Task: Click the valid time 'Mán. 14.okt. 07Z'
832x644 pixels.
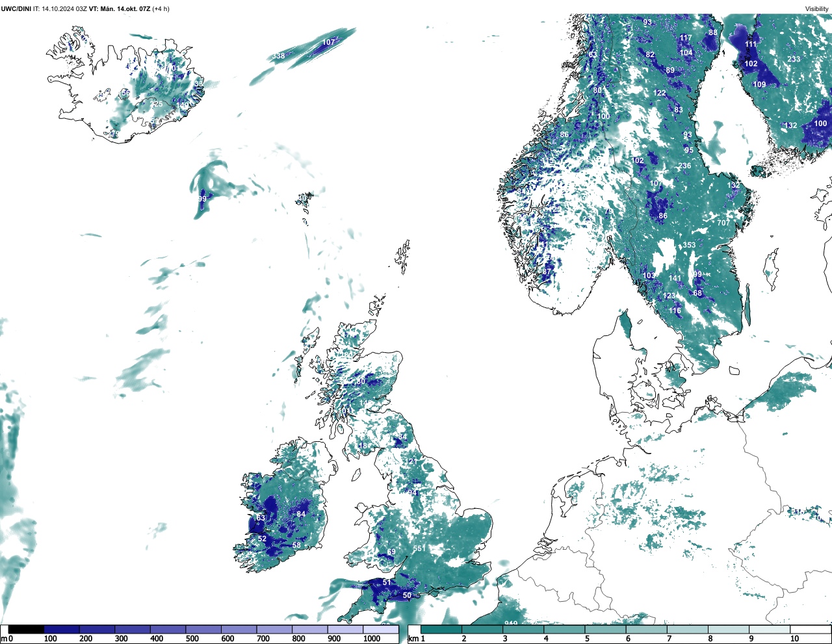Action: [125, 8]
